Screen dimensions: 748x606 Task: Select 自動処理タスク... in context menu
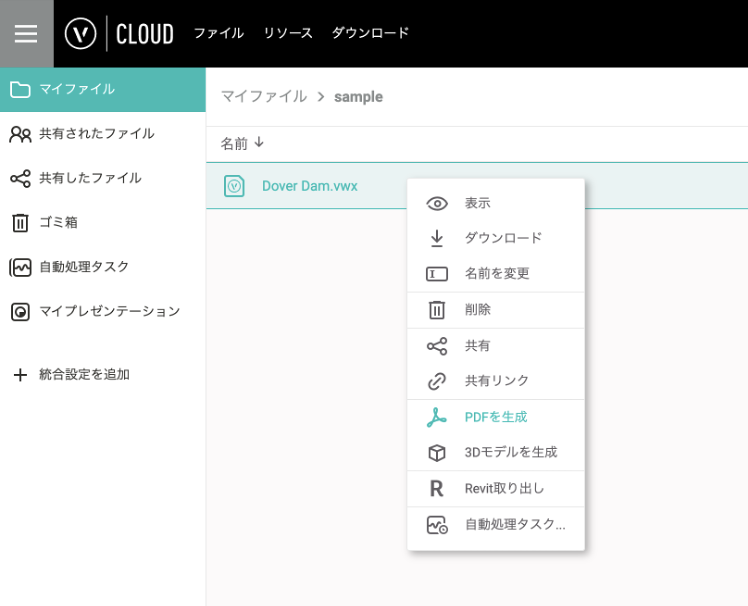click(x=514, y=524)
